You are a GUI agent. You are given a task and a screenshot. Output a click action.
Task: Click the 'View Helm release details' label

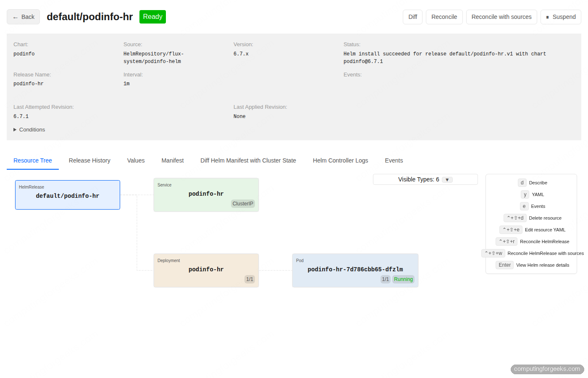(543, 265)
